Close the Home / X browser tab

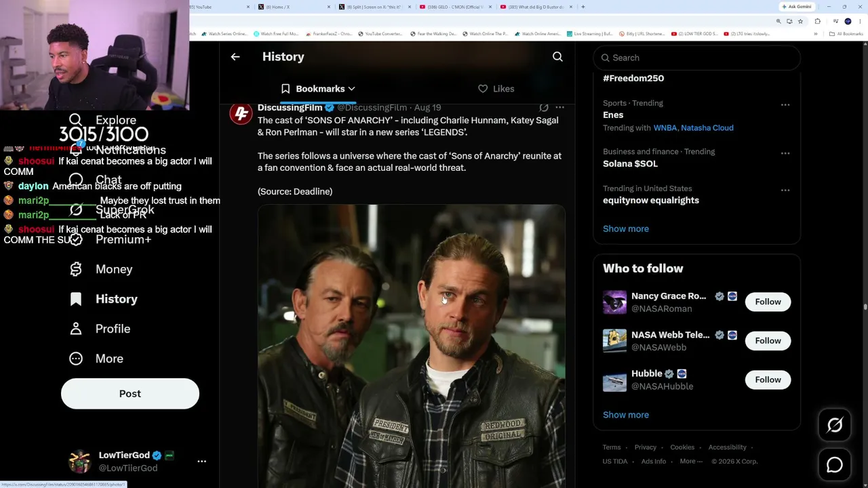click(x=329, y=7)
